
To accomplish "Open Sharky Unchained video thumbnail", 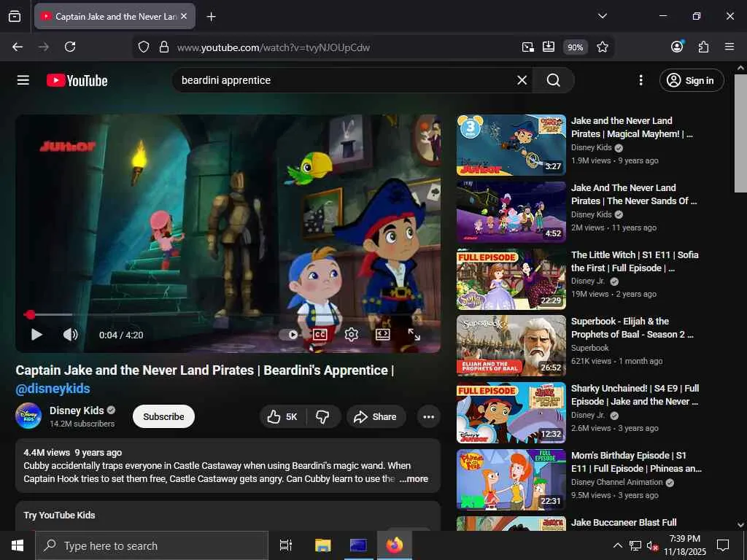I will coord(511,413).
